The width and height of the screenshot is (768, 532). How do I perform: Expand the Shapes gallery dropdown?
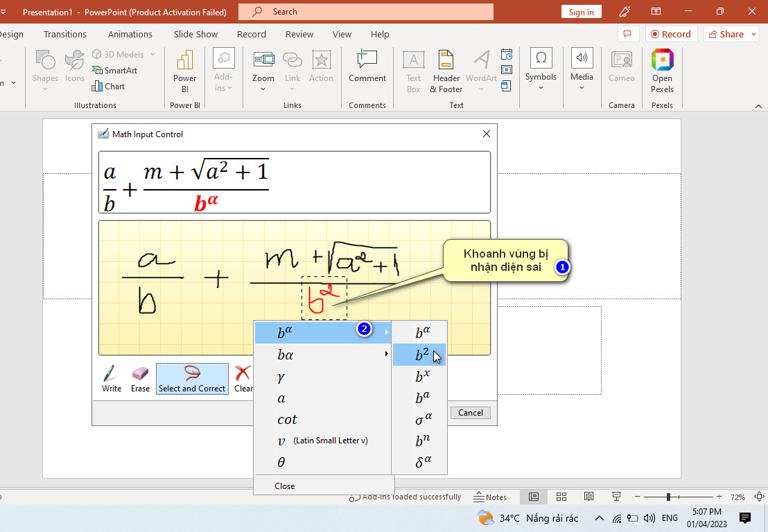pos(45,89)
